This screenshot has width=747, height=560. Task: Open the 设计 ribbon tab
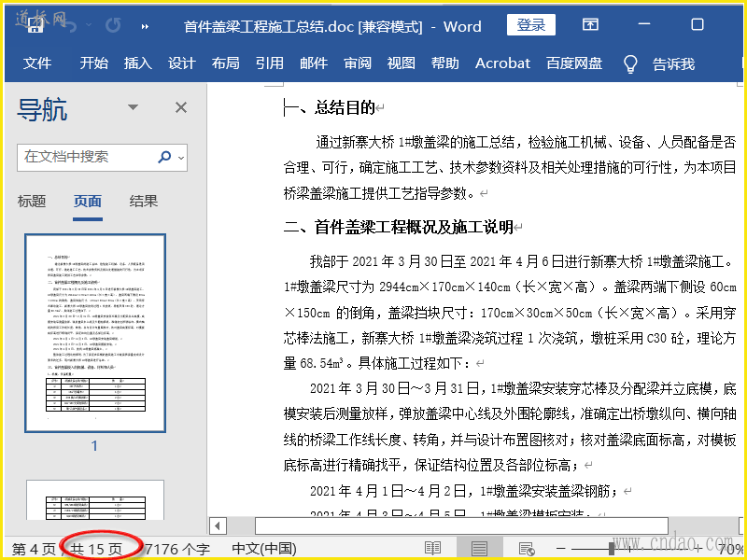tap(181, 63)
